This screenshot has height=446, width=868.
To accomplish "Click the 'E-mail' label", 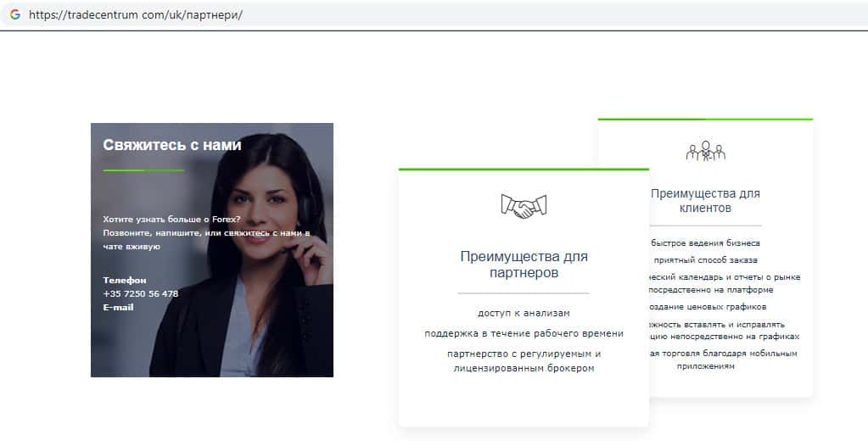I will point(119,307).
